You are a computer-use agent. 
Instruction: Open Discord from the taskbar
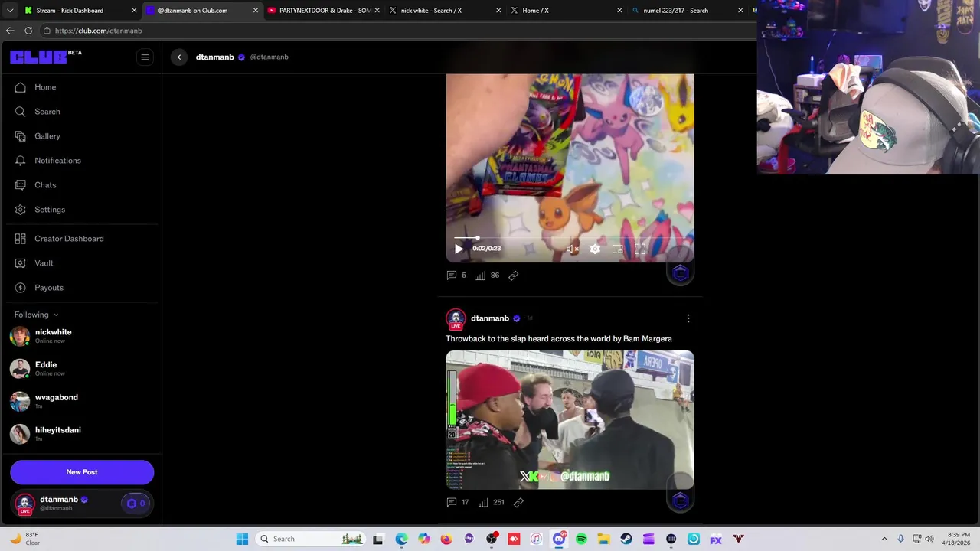click(x=559, y=539)
